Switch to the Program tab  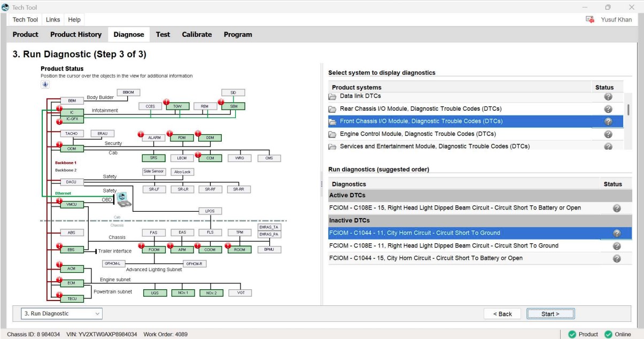(238, 34)
